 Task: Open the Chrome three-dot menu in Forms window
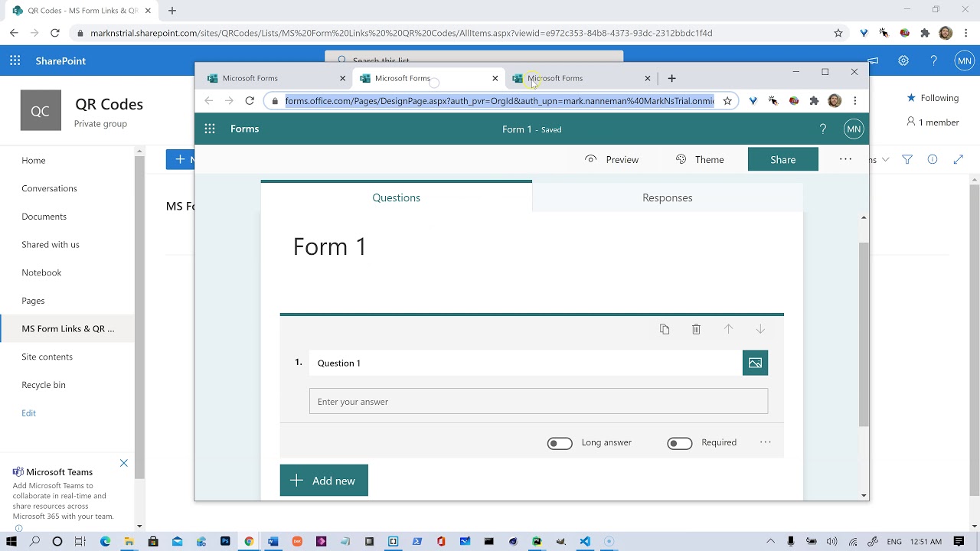click(854, 101)
